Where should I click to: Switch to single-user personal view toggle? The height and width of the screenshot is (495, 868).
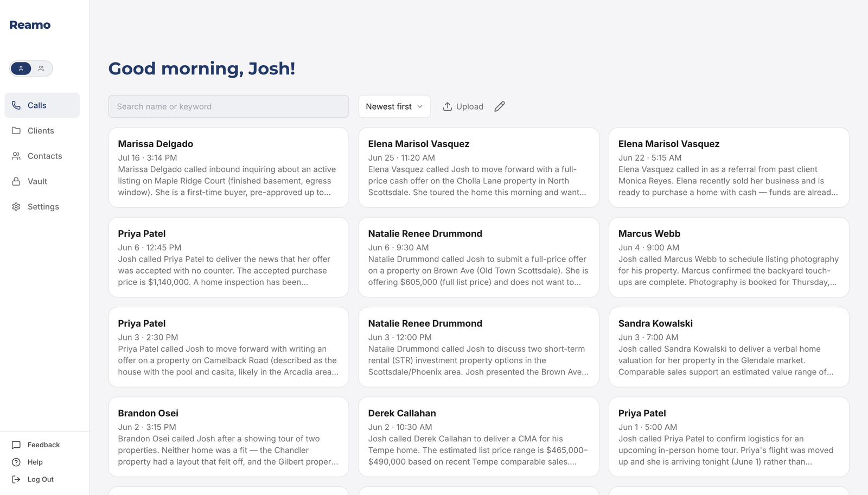(x=21, y=68)
